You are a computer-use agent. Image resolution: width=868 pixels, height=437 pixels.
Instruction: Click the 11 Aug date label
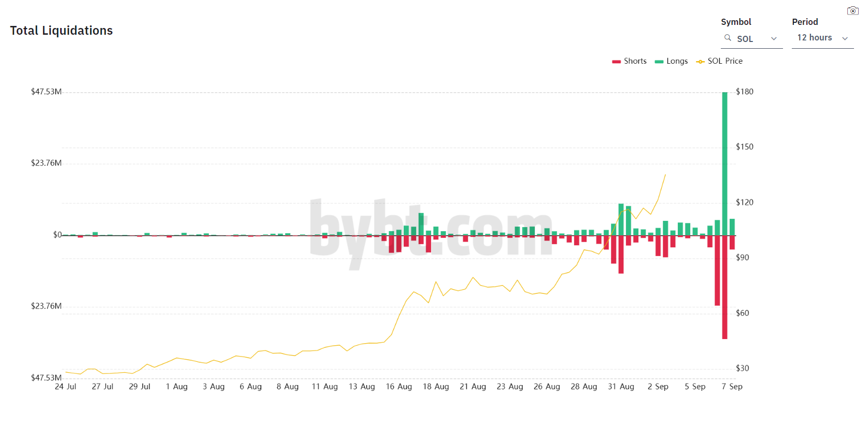point(325,387)
